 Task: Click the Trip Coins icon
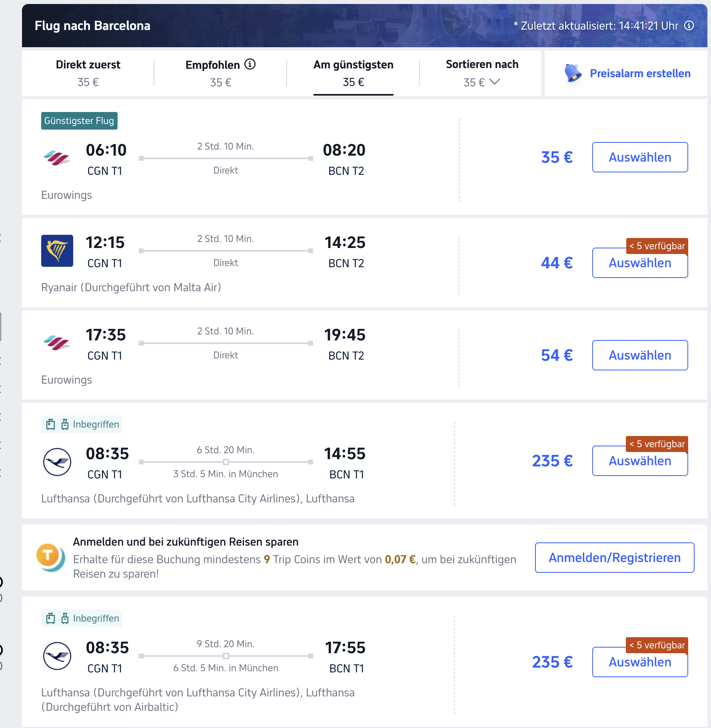[50, 558]
